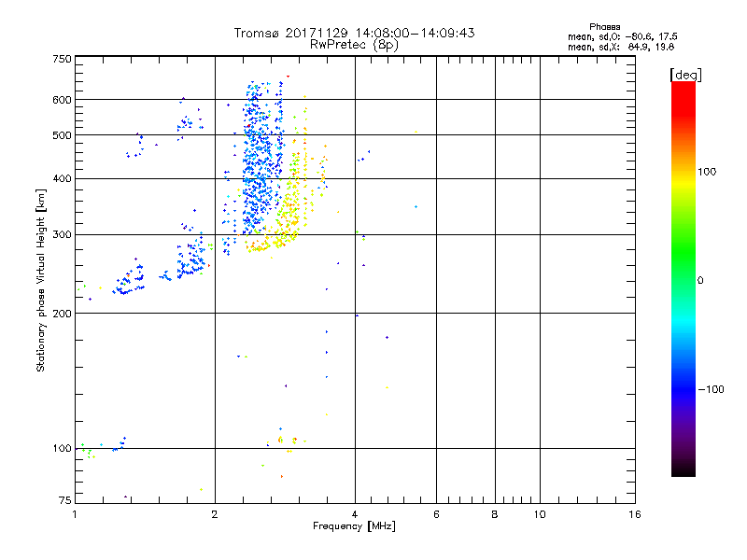
Task: Pick the green region near 0 on the color bar
Action: pyautogui.click(x=684, y=278)
